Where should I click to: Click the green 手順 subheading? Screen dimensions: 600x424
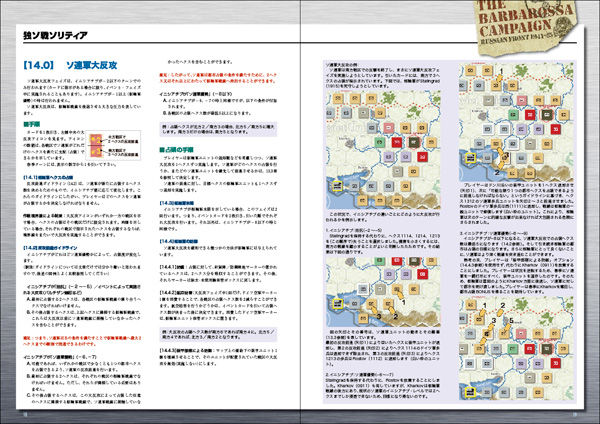[x=31, y=124]
